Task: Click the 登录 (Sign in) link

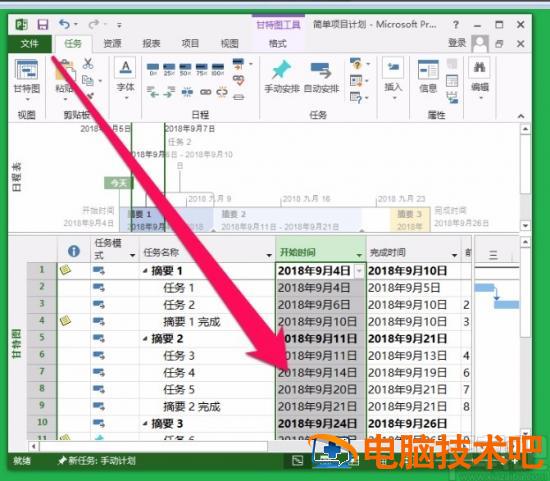Action: click(457, 43)
